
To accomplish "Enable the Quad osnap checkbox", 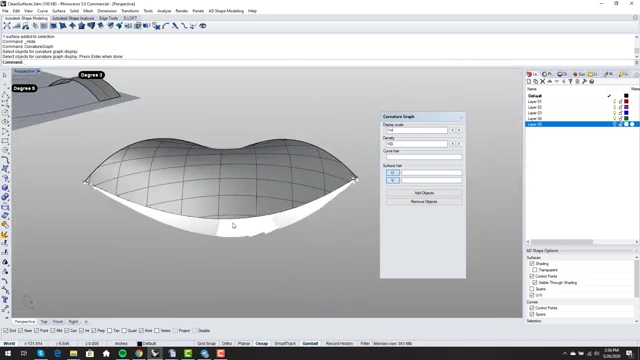I will coord(124,331).
